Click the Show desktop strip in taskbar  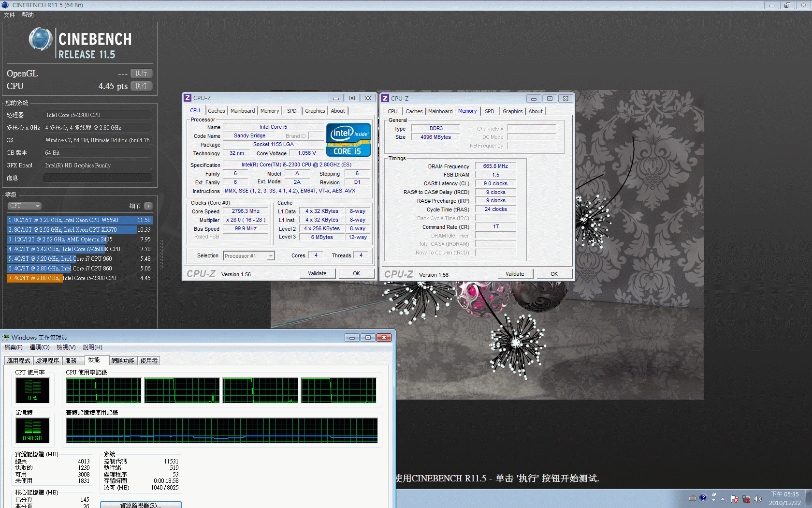(809, 498)
